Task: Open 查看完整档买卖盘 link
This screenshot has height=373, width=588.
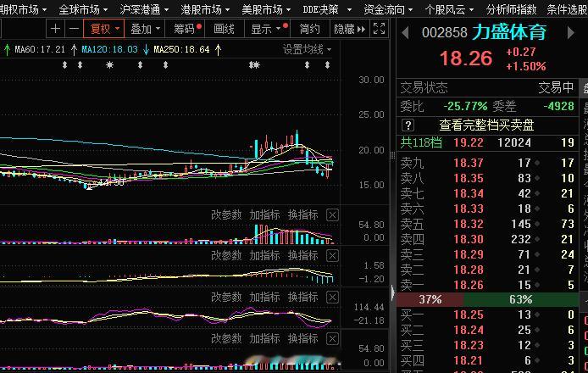Action: [x=486, y=125]
